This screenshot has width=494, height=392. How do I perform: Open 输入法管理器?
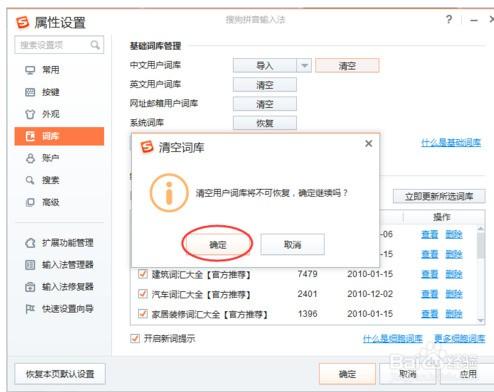click(x=67, y=265)
